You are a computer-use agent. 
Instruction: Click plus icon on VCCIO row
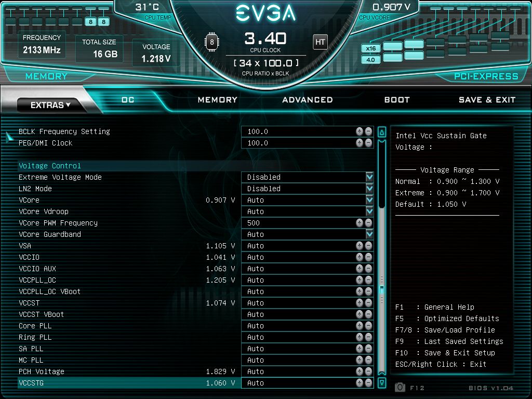(360, 257)
